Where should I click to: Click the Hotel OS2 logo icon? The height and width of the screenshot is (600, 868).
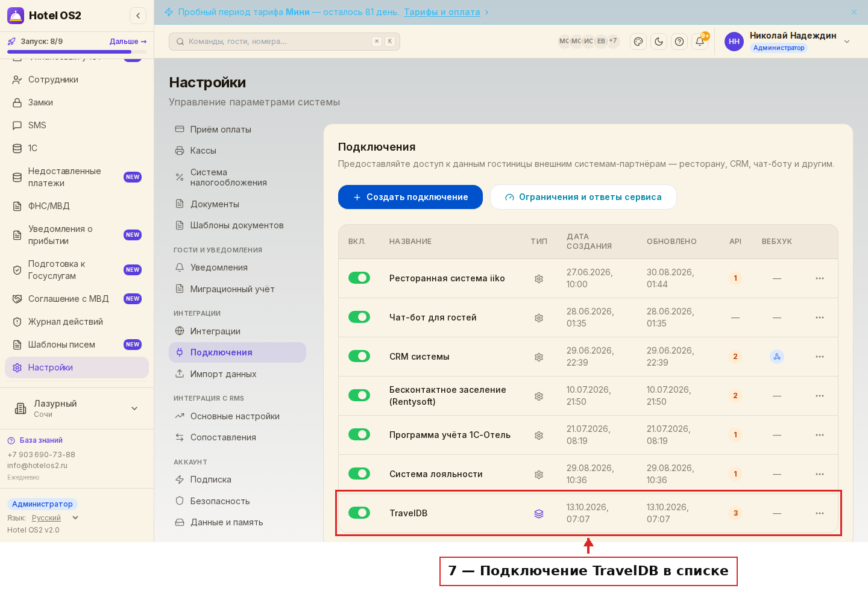pyautogui.click(x=16, y=16)
